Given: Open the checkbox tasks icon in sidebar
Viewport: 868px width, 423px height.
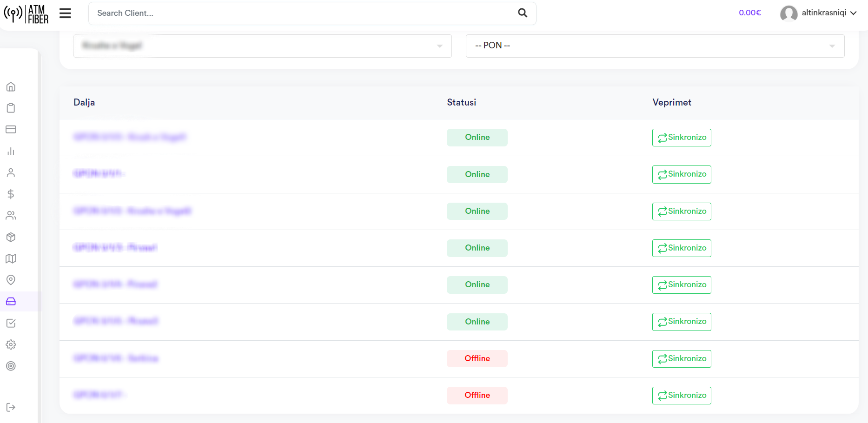Looking at the screenshot, I should [11, 323].
